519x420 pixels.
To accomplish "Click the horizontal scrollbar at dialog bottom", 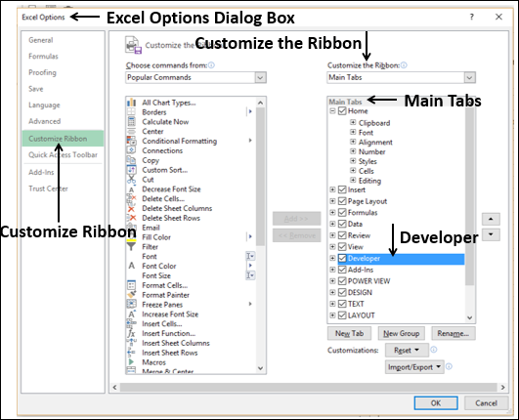I will (309, 387).
